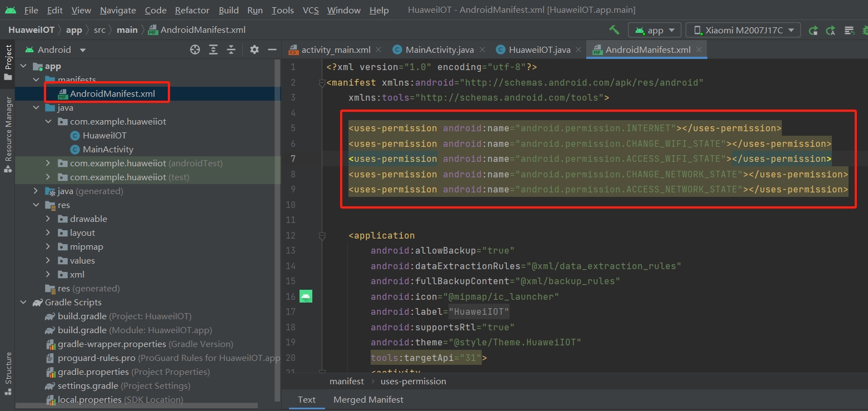This screenshot has height=411, width=868.
Task: Close the AndroidManifest.xml editor tab
Action: tap(699, 49)
